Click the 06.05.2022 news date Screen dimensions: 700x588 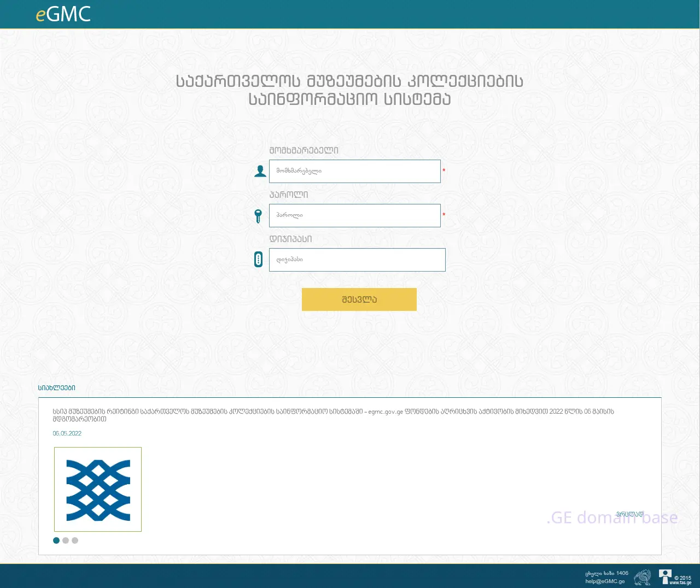pos(67,433)
